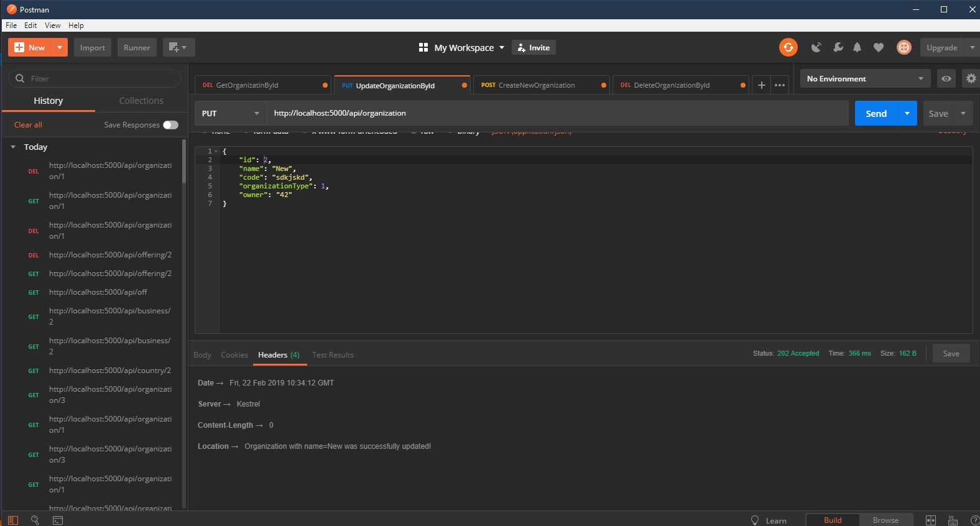This screenshot has width=980, height=526.
Task: Click unsaved dot on GetOrganizatinById tab
Action: coord(325,85)
